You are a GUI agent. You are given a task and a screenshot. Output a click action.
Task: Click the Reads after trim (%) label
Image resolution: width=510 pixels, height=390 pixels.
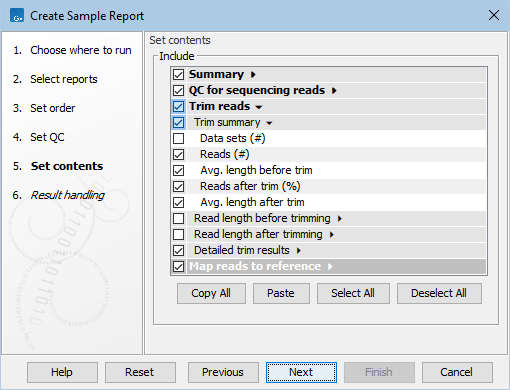(x=250, y=186)
